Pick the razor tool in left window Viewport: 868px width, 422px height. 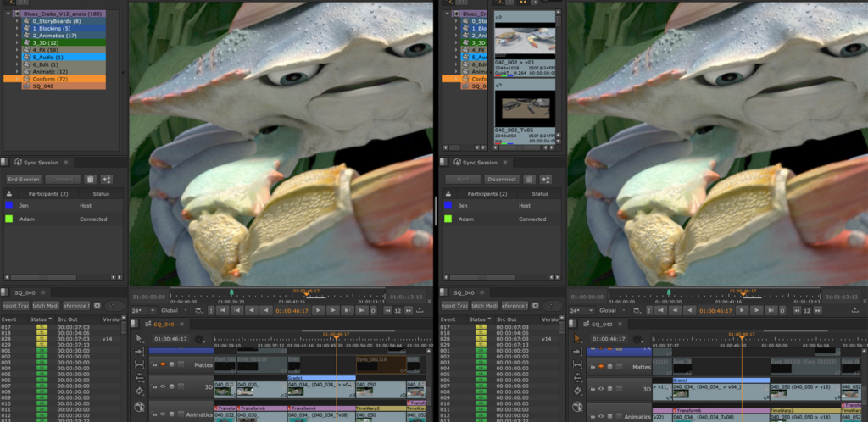139,391
